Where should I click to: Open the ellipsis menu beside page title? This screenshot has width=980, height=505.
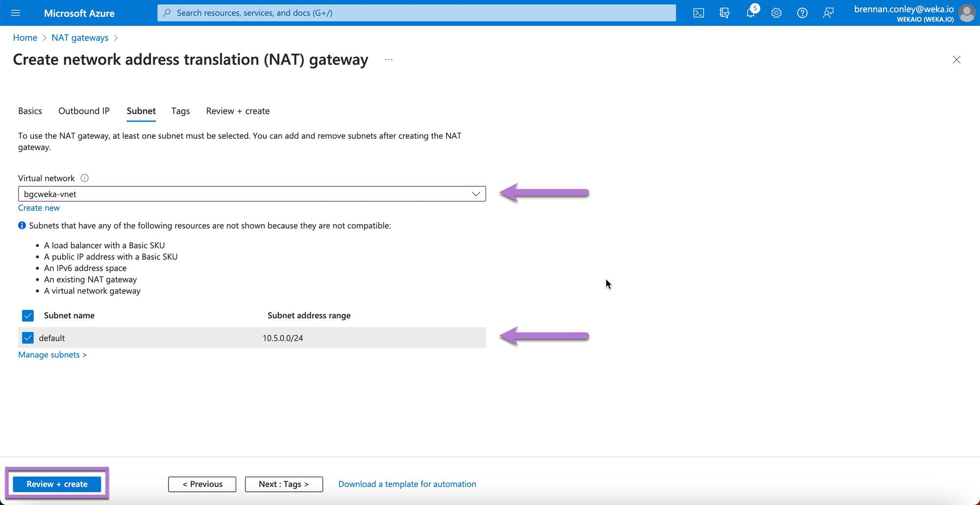click(389, 59)
